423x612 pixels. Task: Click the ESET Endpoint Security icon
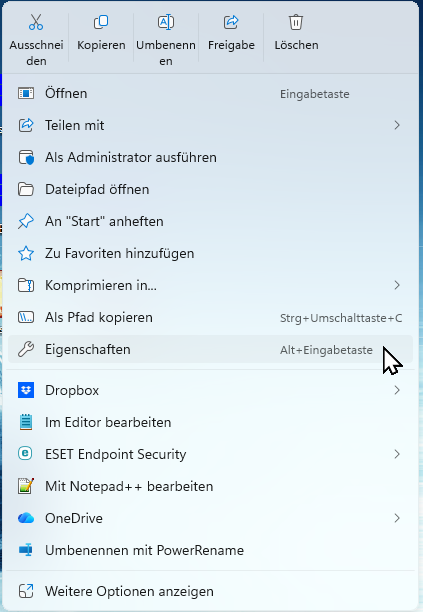point(26,454)
